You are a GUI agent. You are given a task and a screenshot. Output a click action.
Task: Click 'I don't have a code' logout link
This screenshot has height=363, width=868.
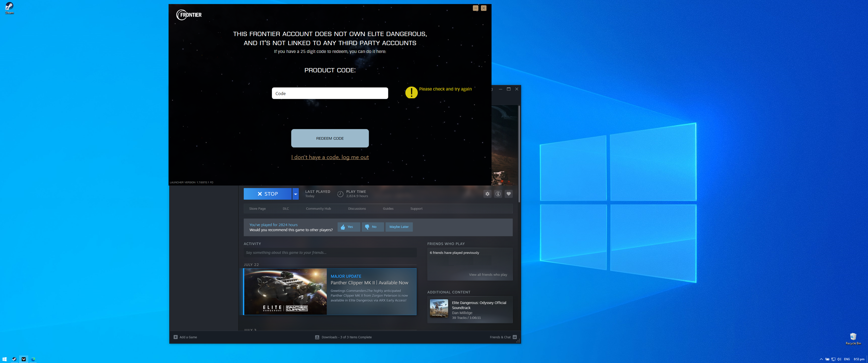pos(330,157)
